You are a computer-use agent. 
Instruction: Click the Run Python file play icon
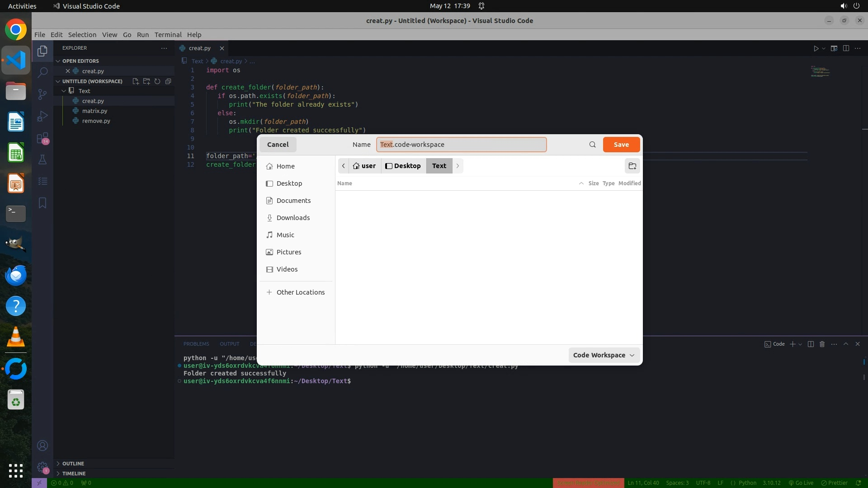(816, 48)
